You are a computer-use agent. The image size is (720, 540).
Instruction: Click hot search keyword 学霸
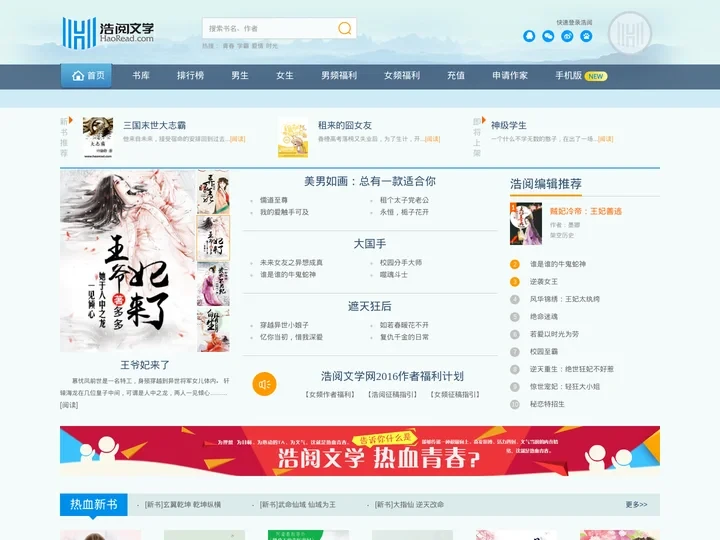(243, 46)
